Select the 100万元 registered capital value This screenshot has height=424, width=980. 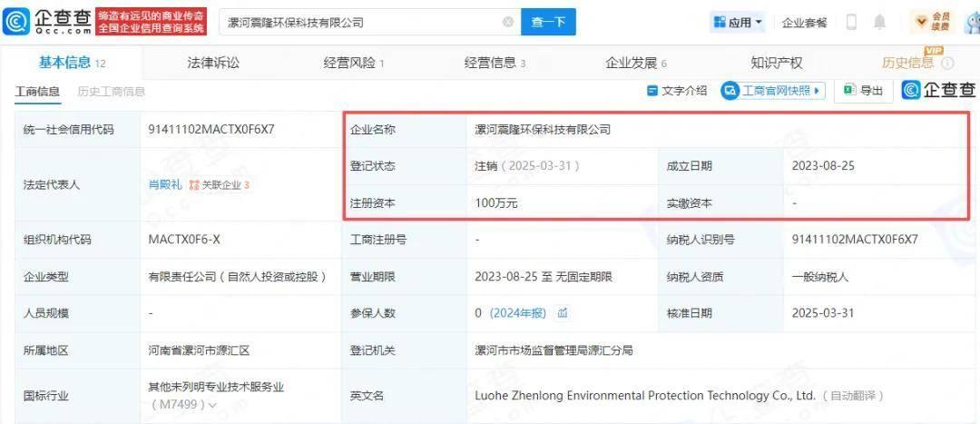point(496,202)
